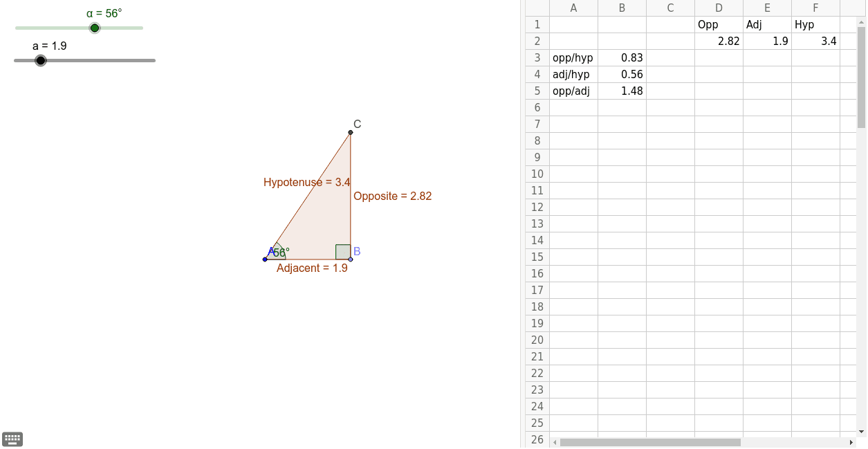Click the spreadsheet select-all corner cell
868x449 pixels.
537,8
